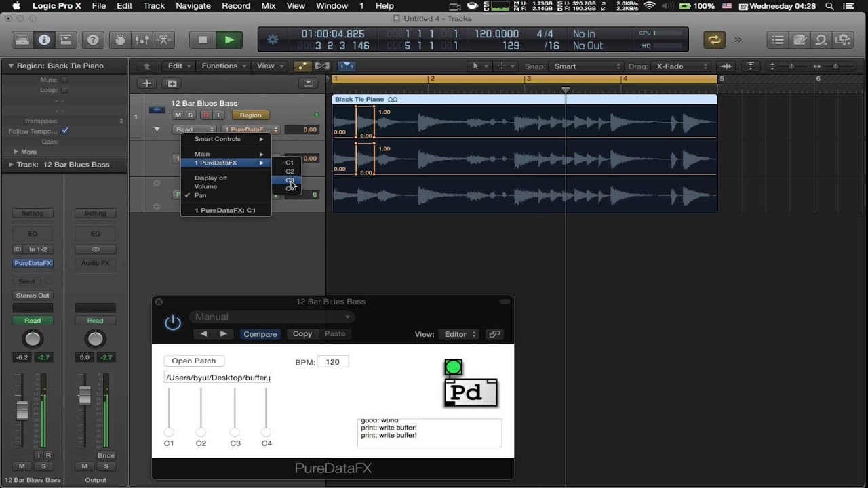Open the Snap Smart dropdown
Screen dimensions: 868x488
587,66
